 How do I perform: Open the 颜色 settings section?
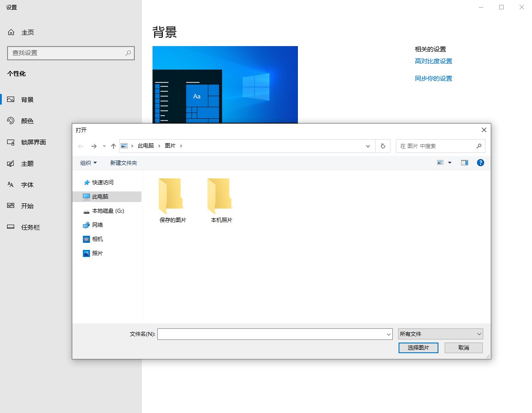tap(27, 121)
